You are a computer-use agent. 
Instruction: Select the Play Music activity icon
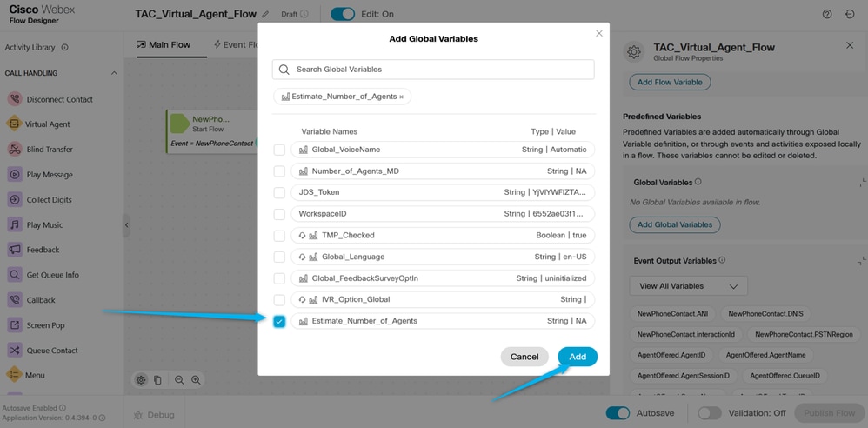tap(15, 224)
